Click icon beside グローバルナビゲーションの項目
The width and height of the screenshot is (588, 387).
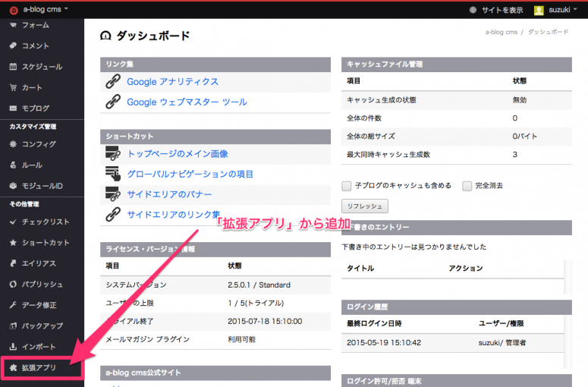pyautogui.click(x=113, y=174)
